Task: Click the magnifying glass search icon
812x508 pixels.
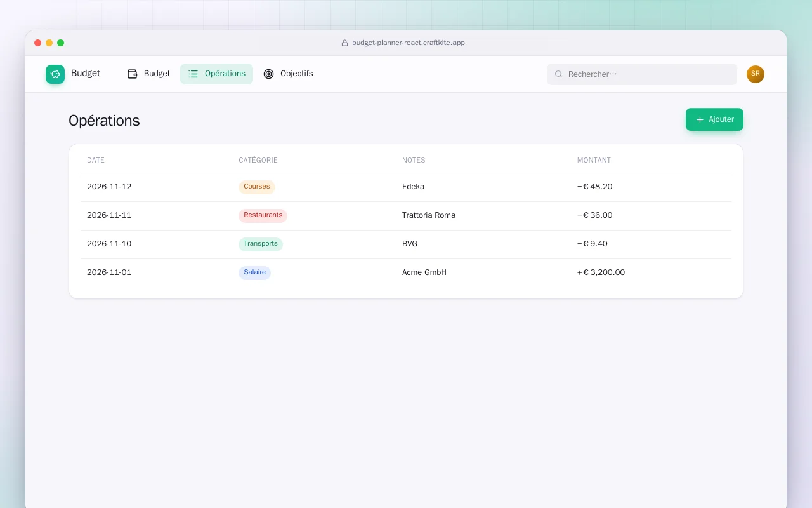Action: click(559, 74)
